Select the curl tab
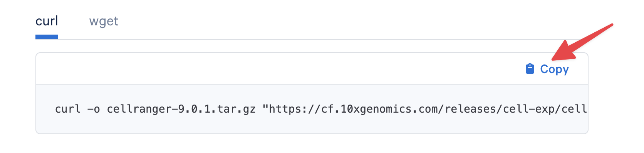This screenshot has width=644, height=153. pos(47,21)
